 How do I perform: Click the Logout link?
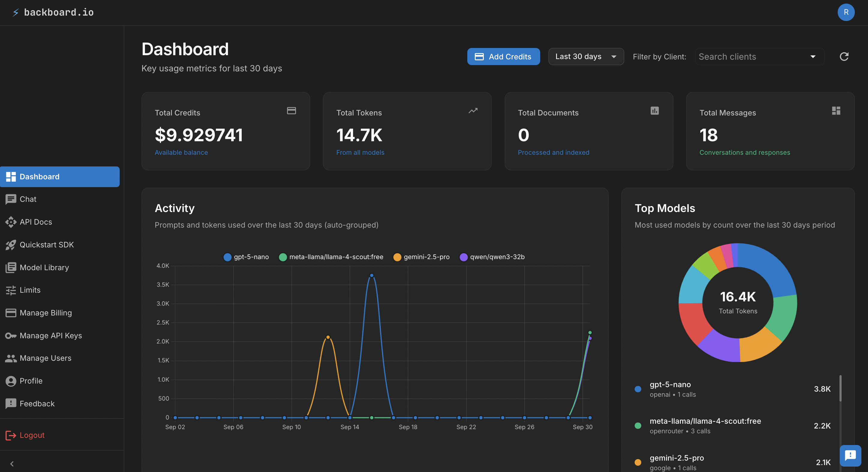[x=32, y=435]
